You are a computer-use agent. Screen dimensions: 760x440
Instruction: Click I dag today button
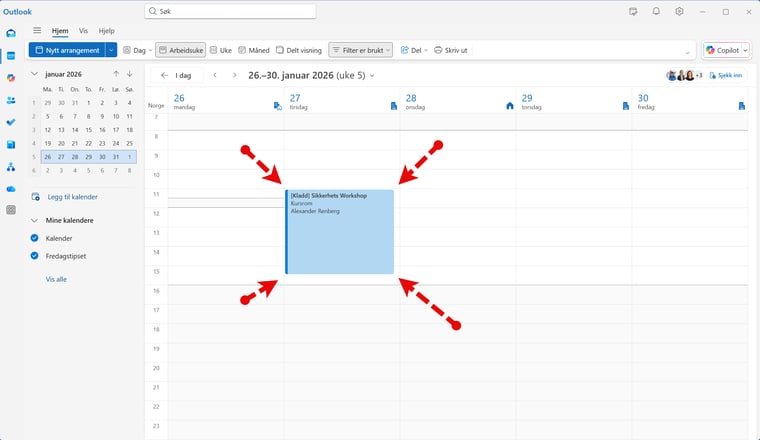click(176, 75)
